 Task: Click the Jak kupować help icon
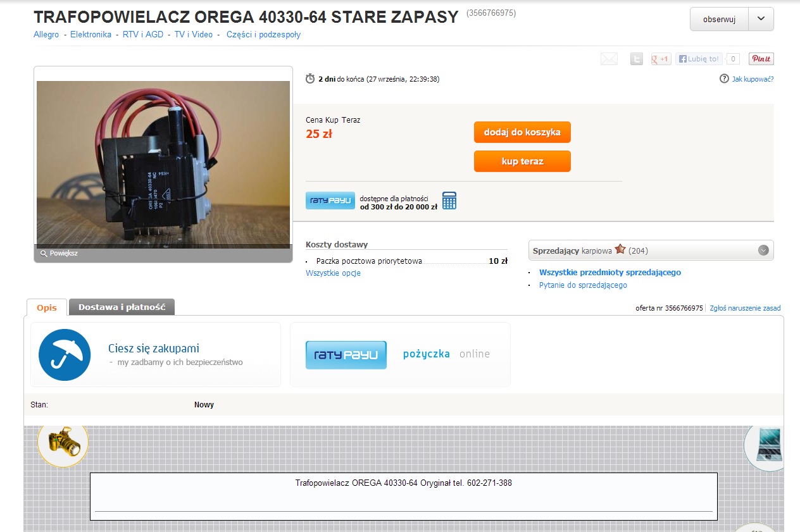coord(724,79)
